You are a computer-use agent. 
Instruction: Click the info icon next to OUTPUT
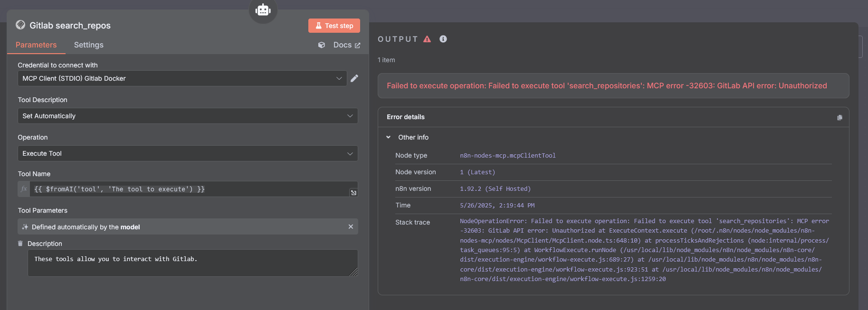(x=443, y=39)
